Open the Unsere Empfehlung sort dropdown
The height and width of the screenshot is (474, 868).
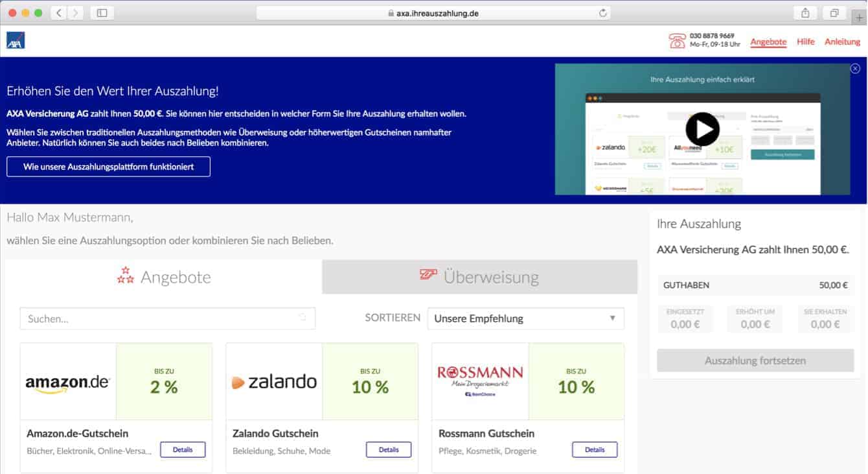coord(525,318)
